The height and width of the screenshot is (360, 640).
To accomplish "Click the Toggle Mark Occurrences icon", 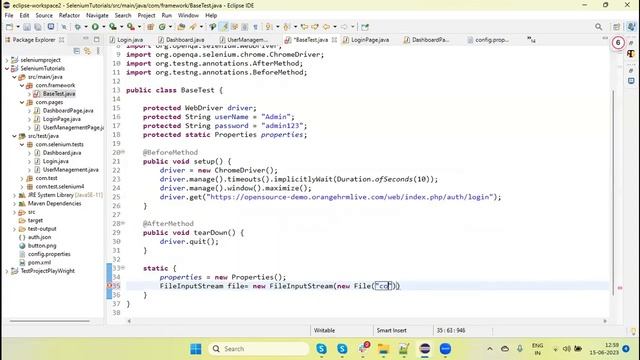I will [224, 27].
